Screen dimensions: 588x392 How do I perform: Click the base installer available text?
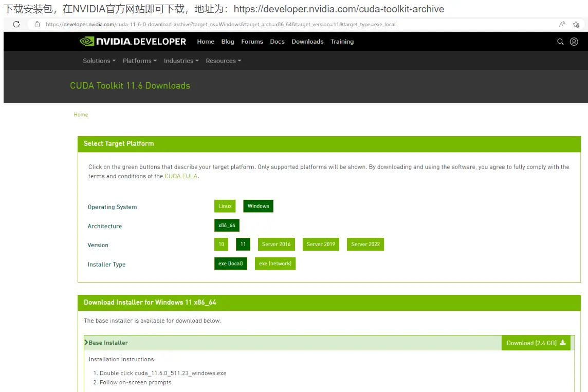[x=152, y=321]
